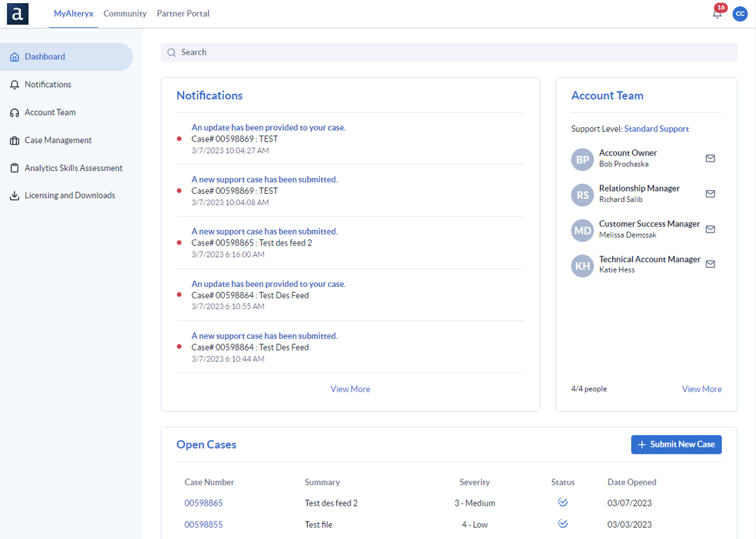Click the Analytics Skills Assessment clipboard icon
Viewport: 756px width, 539px height.
tap(14, 168)
